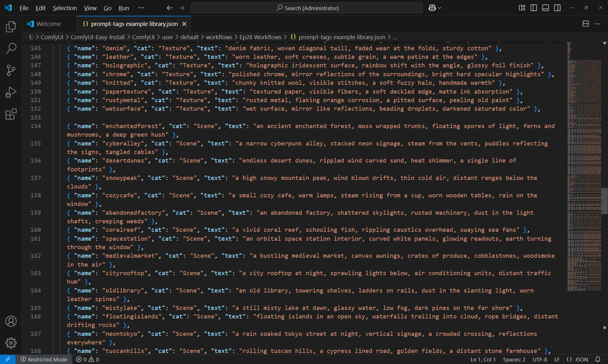Click the user breadcrumb segment

(168, 37)
